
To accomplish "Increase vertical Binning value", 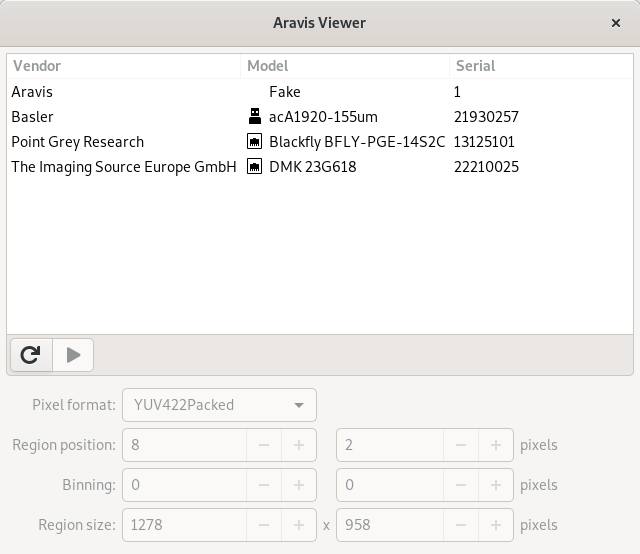I will pyautogui.click(x=496, y=485).
